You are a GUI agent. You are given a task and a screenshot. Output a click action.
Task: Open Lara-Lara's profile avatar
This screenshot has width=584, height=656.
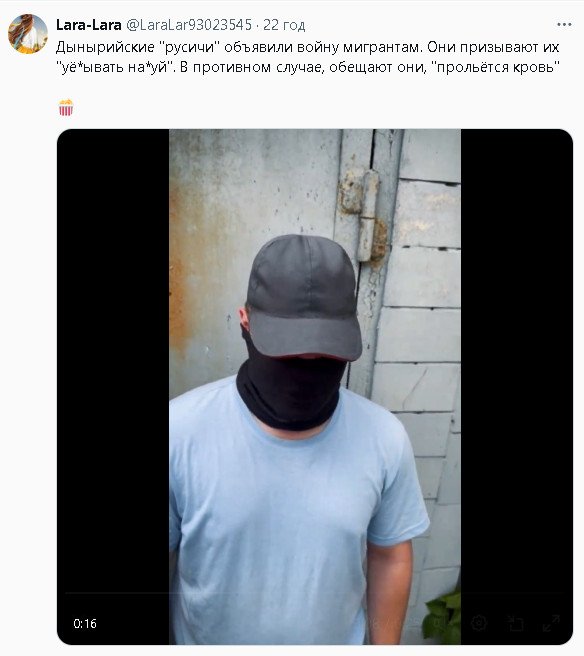pyautogui.click(x=28, y=34)
